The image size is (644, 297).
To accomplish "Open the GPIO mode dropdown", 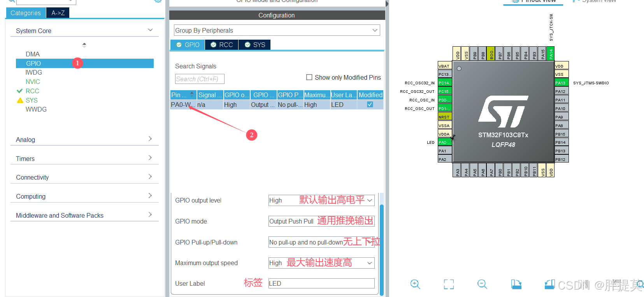I will (321, 221).
